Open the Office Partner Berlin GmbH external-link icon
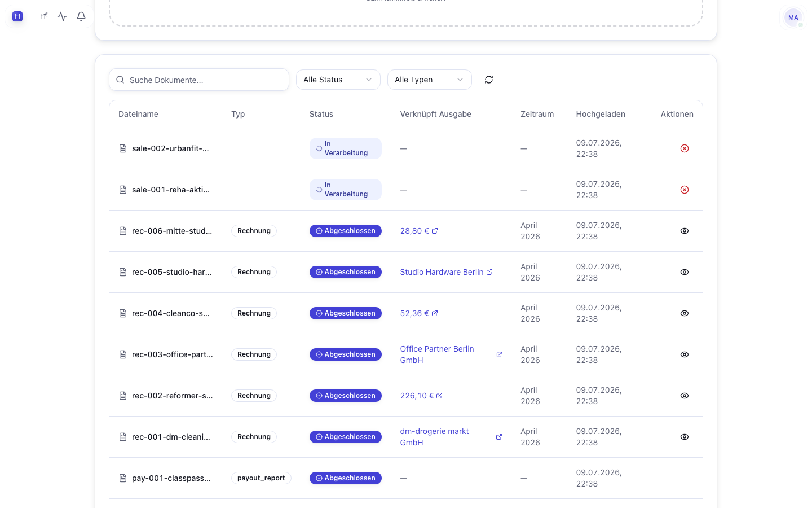Screen dimensions: 812x508 tap(499, 354)
